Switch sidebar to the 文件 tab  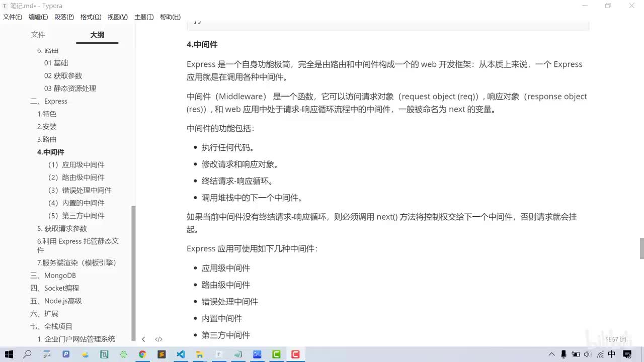pos(38,35)
